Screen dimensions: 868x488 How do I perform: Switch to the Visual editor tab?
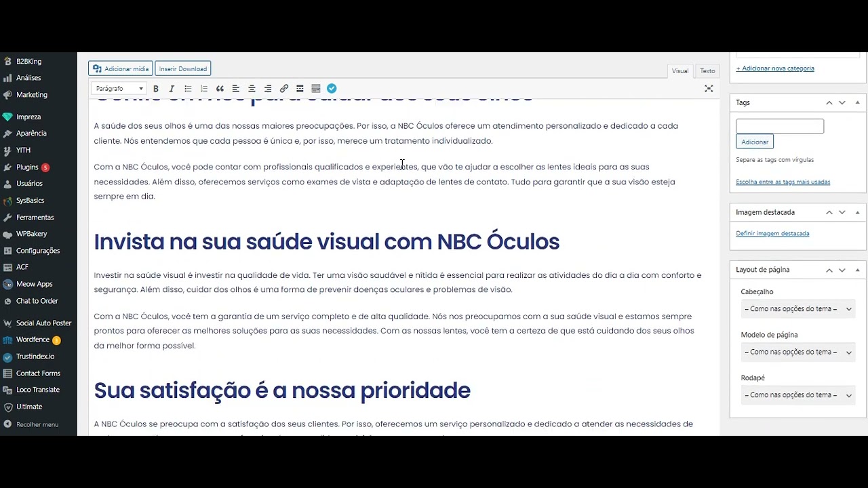click(x=680, y=71)
